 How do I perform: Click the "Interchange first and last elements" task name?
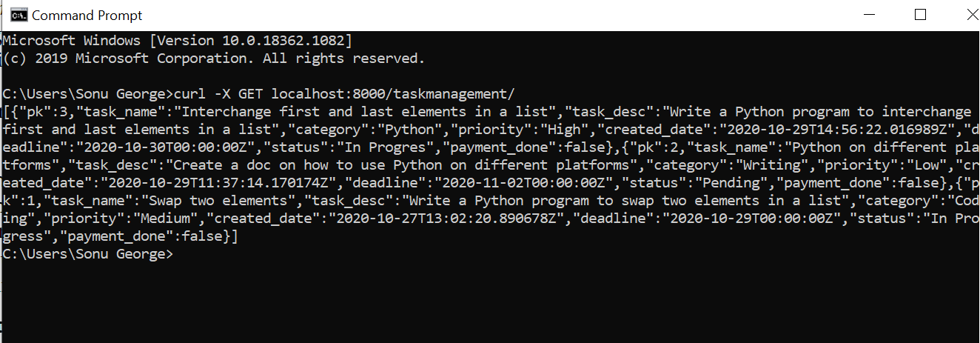coord(368,112)
